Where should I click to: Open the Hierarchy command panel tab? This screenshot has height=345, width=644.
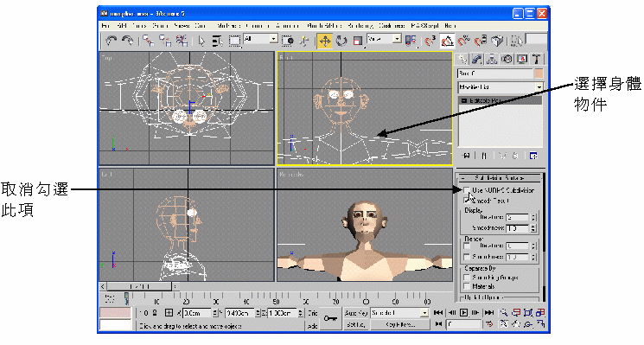(492, 59)
